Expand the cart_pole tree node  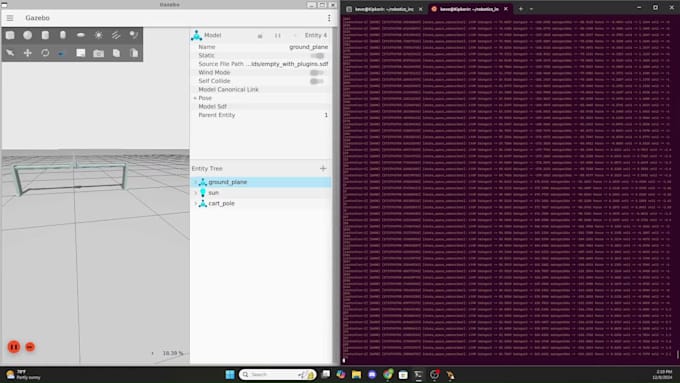tap(196, 203)
